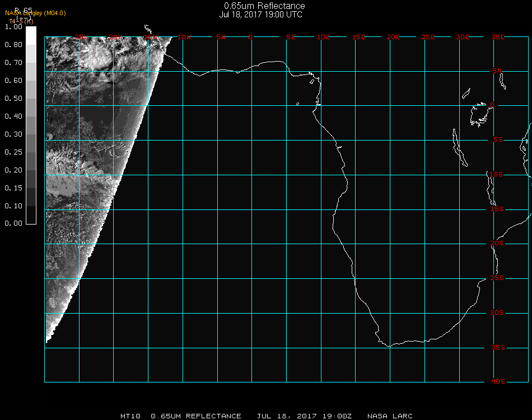Click the 25W longitude label

click(x=82, y=37)
